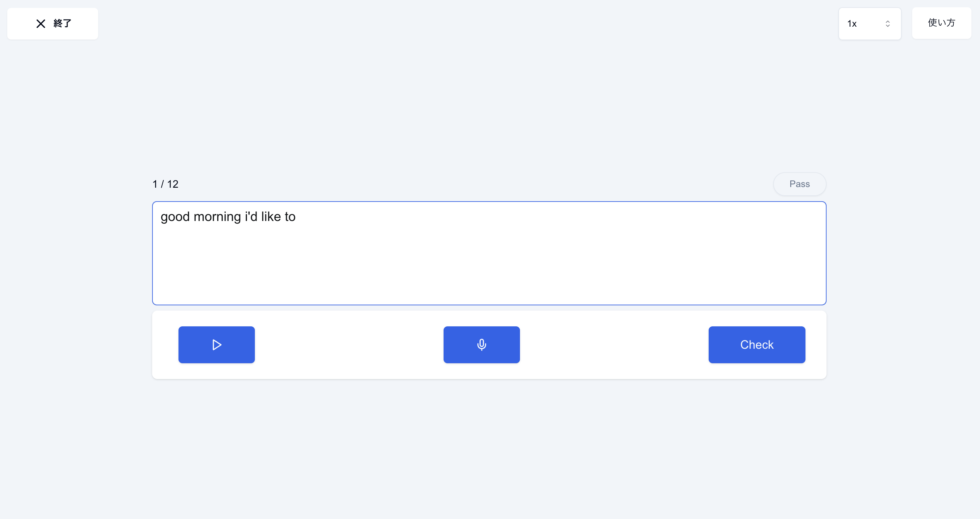Check the typed answer

[x=757, y=345]
